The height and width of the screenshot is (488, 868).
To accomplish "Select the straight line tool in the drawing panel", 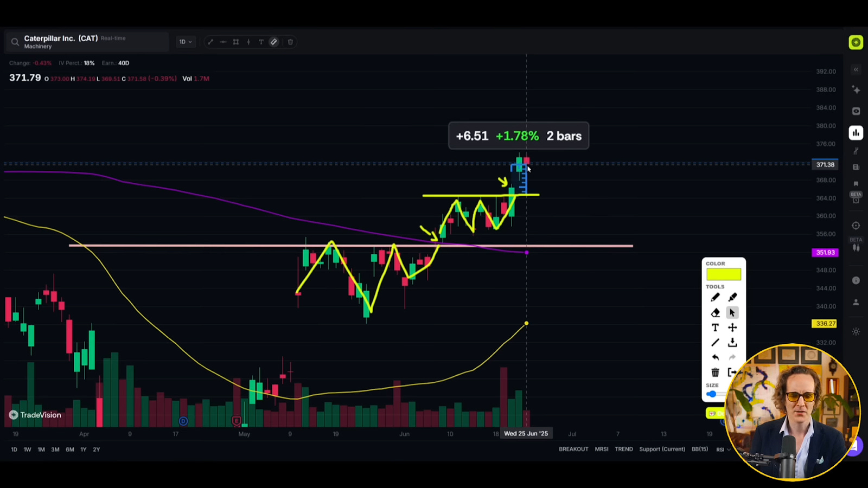I will (715, 342).
